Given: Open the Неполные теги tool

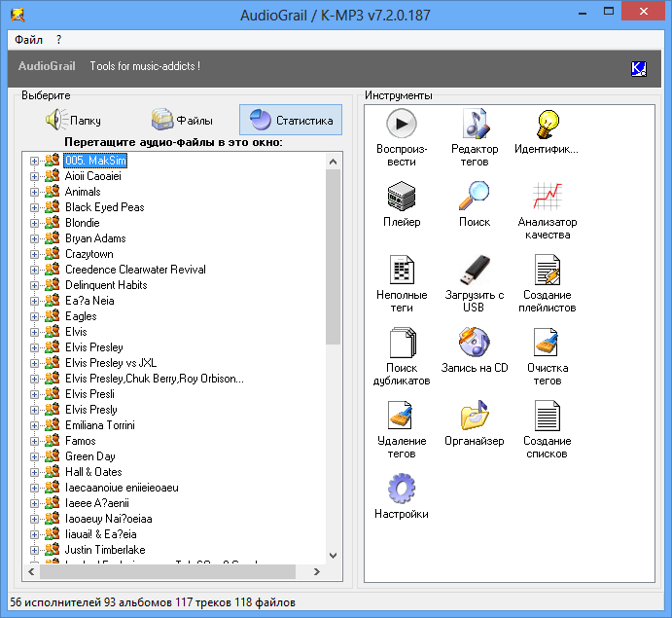Looking at the screenshot, I should 402,283.
